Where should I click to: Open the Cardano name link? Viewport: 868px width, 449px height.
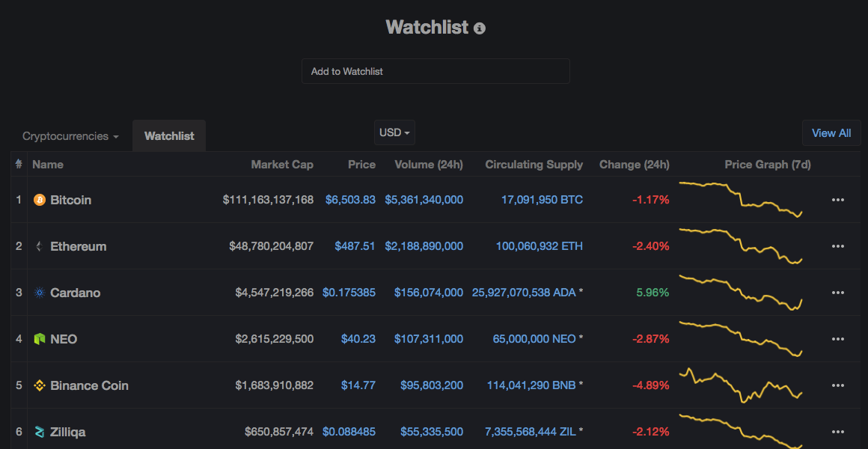pos(76,293)
